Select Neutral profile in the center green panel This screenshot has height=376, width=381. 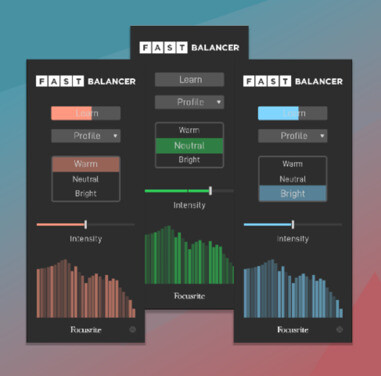189,146
